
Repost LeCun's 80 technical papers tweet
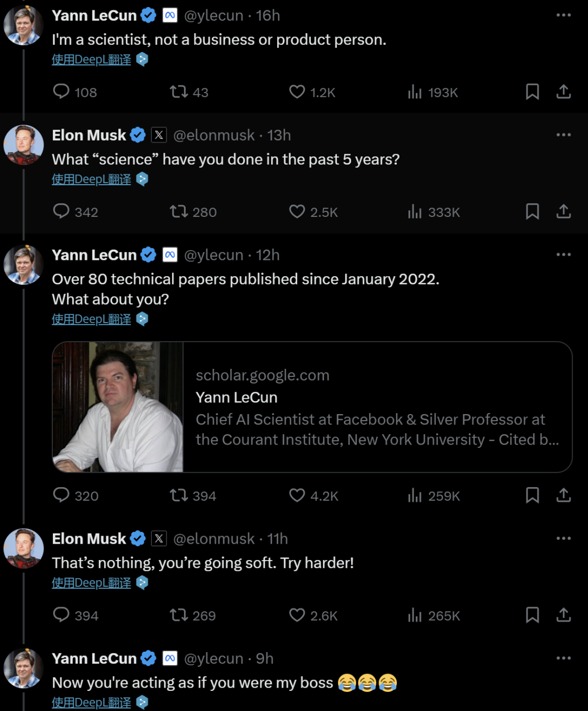coord(179,495)
